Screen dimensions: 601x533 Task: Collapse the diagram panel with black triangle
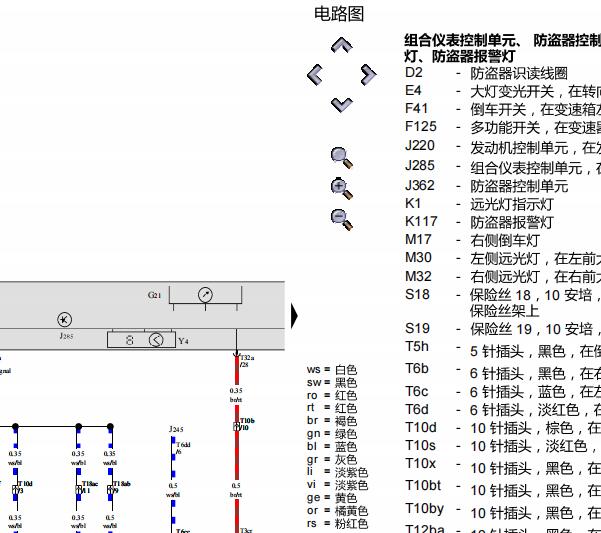[x=294, y=316]
